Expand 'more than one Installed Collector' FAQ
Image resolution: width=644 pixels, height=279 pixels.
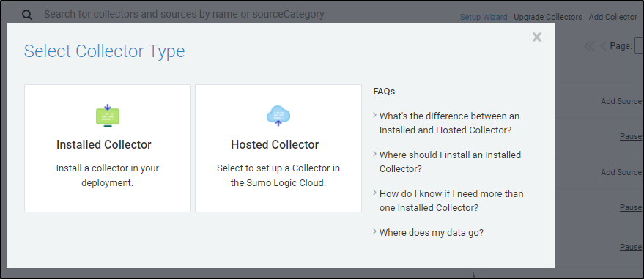tap(448, 201)
